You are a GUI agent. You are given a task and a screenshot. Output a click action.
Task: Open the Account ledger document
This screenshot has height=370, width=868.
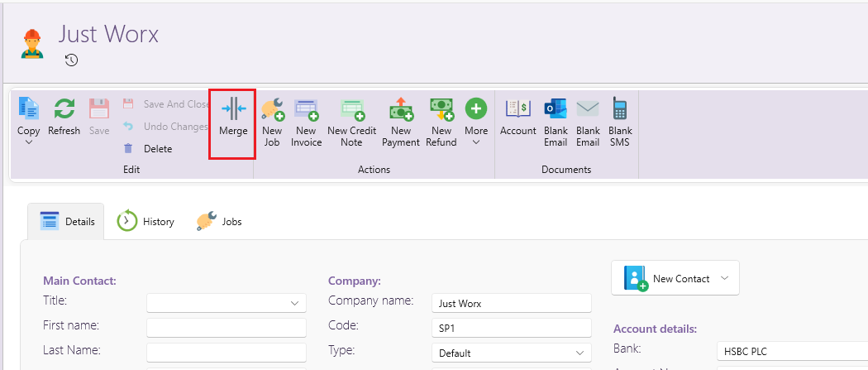click(518, 117)
